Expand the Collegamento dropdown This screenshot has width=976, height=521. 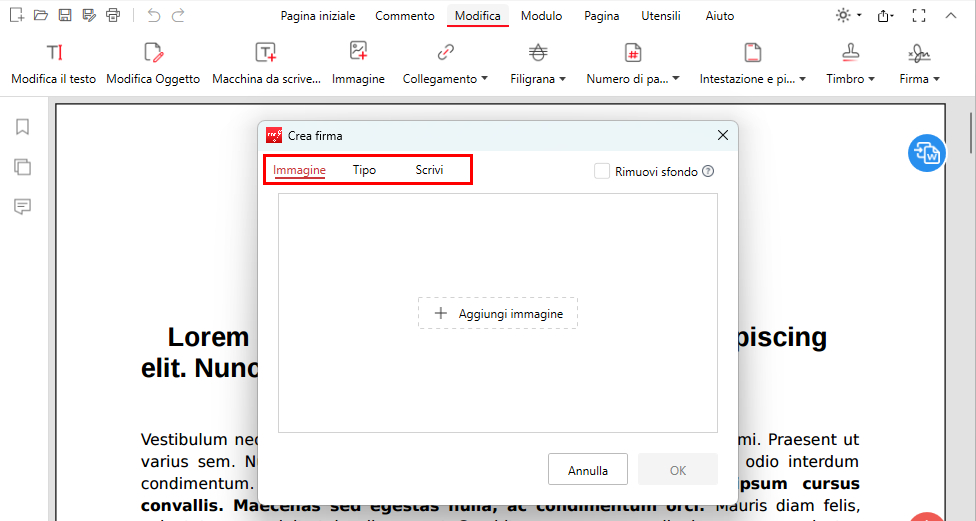[x=446, y=78]
